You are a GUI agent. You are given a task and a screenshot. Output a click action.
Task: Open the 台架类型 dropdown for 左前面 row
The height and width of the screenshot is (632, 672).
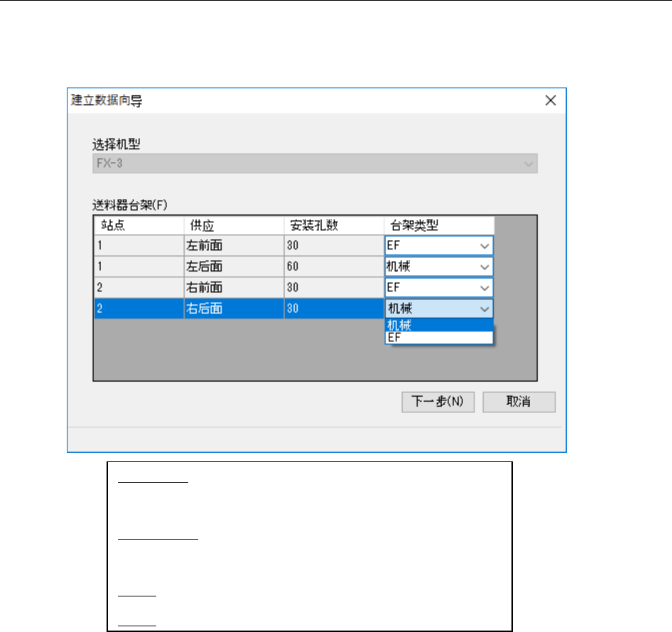[x=439, y=246]
